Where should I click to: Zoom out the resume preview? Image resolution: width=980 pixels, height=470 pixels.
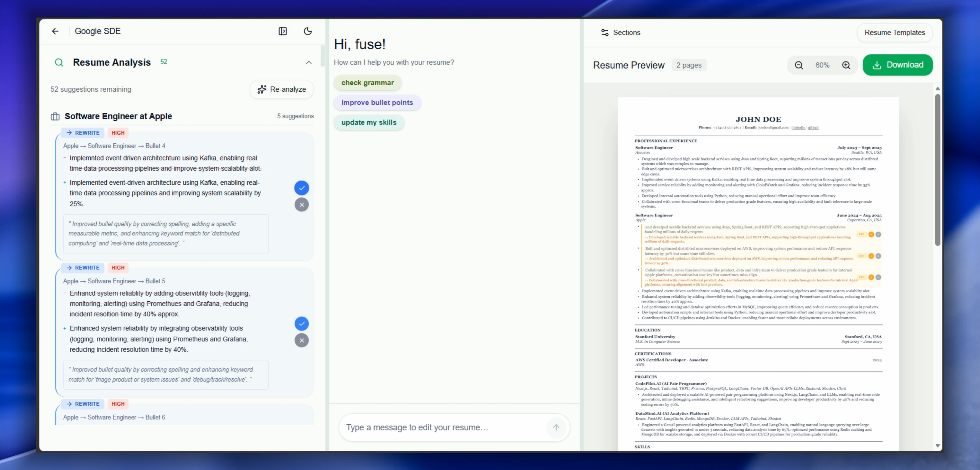tap(798, 65)
